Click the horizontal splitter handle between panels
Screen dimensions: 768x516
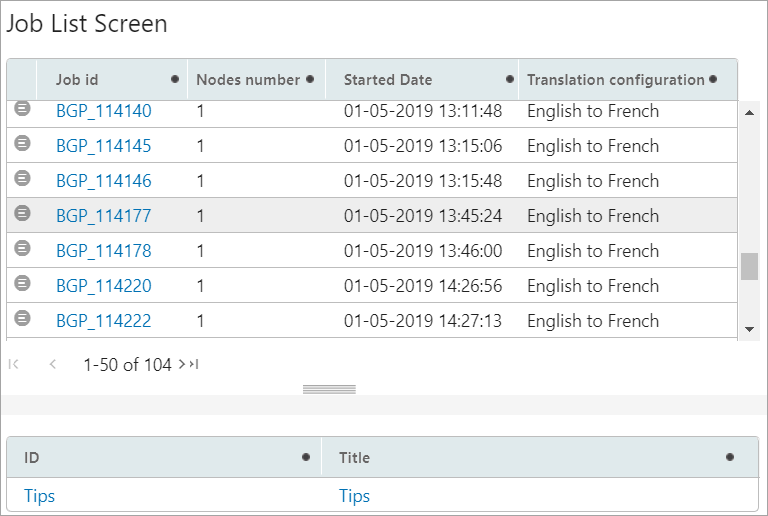(x=329, y=389)
